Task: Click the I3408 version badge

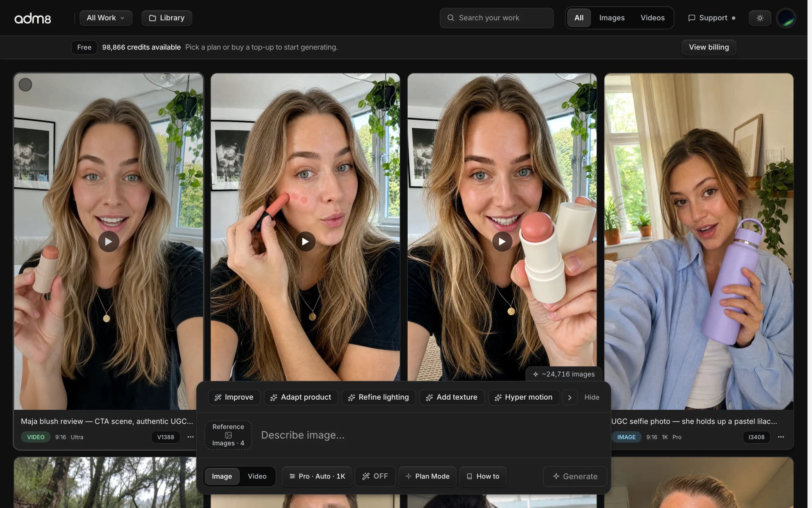Action: click(x=756, y=437)
